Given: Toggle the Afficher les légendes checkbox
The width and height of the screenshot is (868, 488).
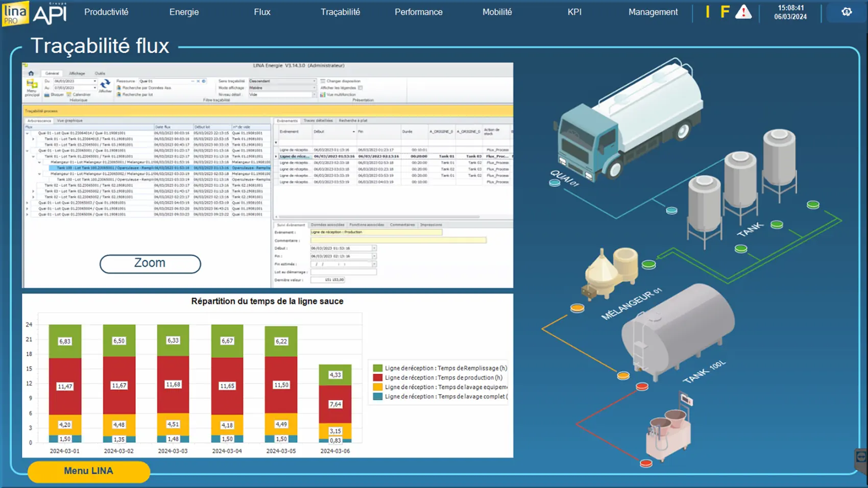Looking at the screenshot, I should (x=360, y=88).
